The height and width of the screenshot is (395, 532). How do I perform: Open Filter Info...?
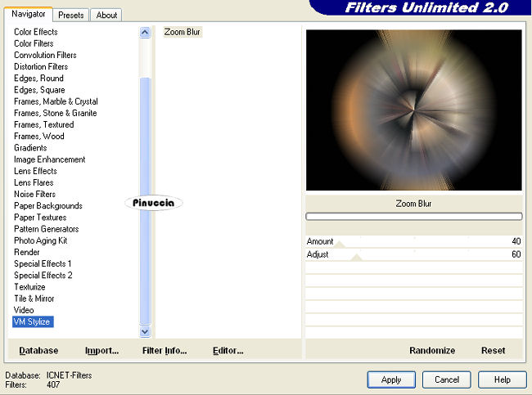pos(165,350)
